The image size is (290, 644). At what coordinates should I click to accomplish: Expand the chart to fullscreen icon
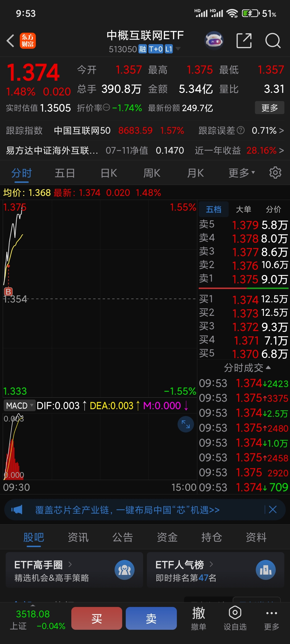186,424
